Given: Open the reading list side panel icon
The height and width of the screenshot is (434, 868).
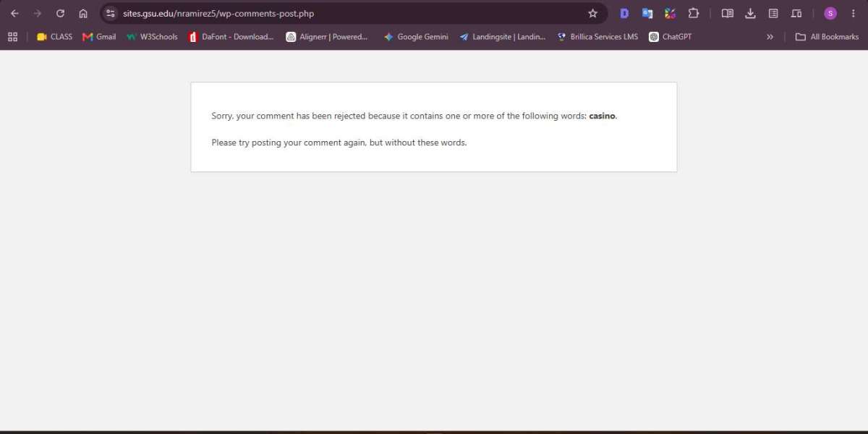Looking at the screenshot, I should click(x=773, y=13).
